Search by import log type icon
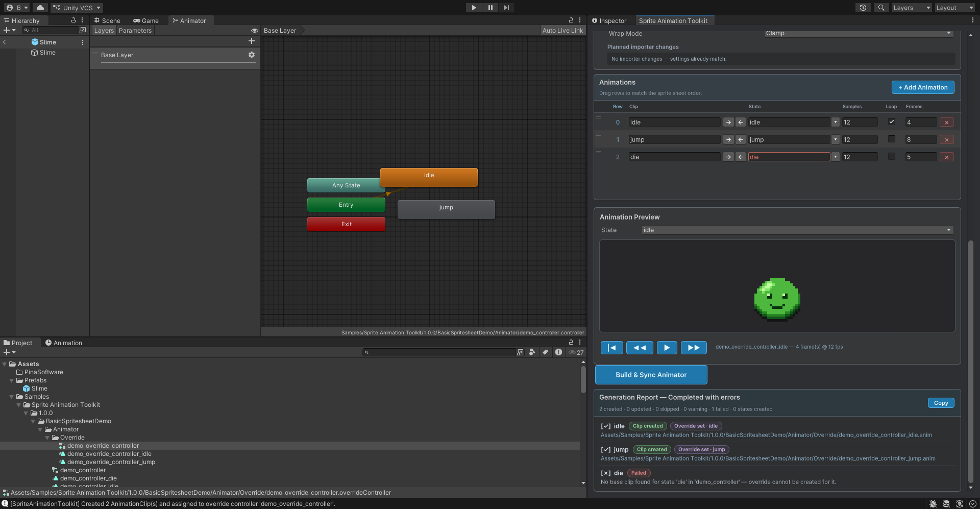The image size is (980, 509). coord(559,352)
